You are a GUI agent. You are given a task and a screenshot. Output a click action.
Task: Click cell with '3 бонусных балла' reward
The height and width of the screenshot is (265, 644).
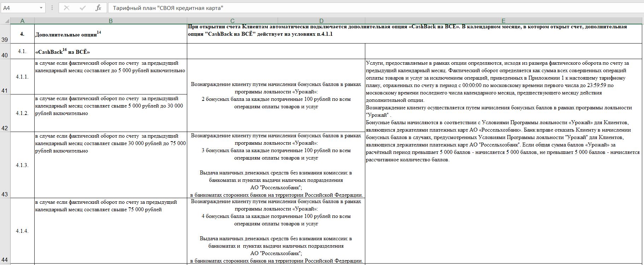(276, 165)
